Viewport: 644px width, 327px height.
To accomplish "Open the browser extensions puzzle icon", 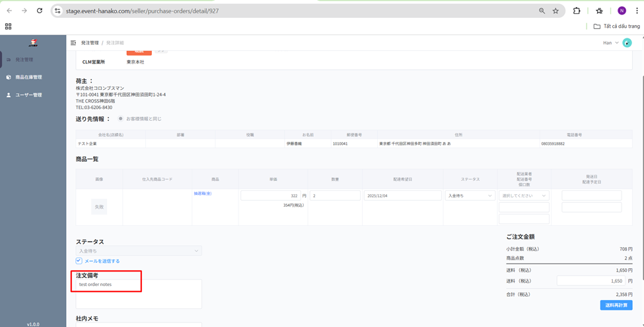I will click(577, 11).
